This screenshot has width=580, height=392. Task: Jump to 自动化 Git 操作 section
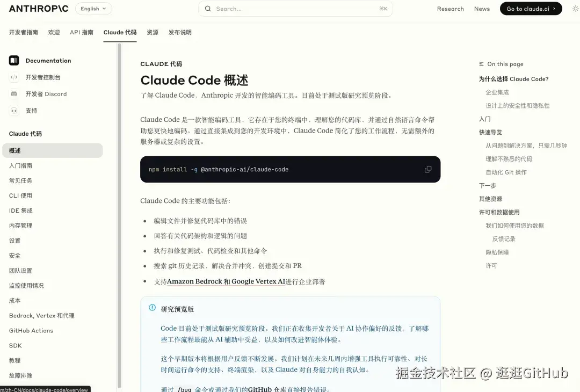click(506, 172)
